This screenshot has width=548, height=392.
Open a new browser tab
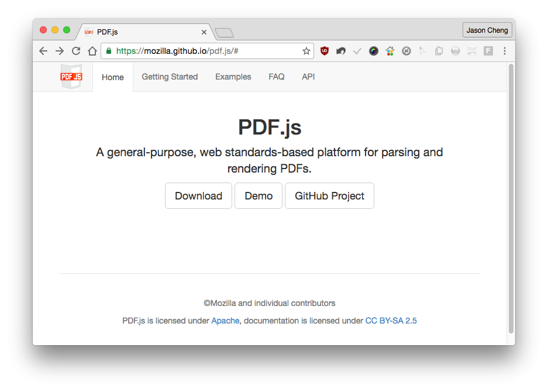(224, 33)
